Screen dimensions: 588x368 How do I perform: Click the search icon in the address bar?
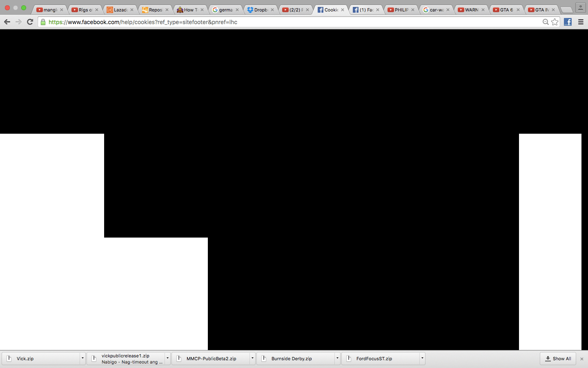(546, 22)
